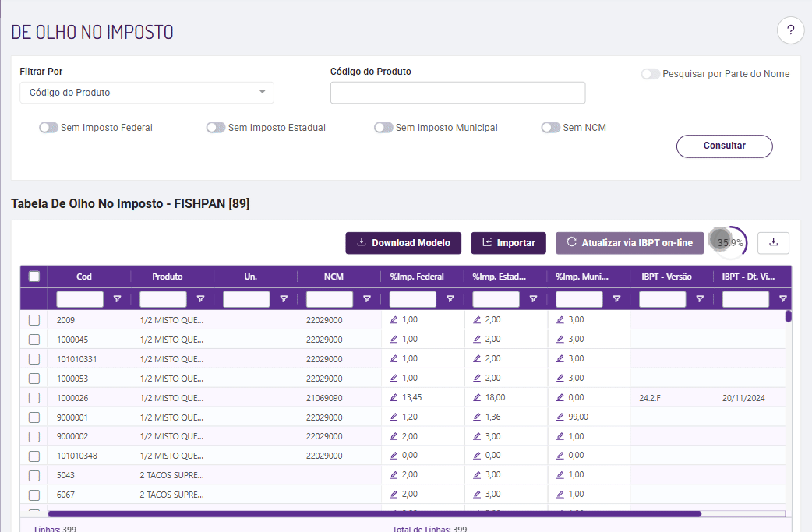This screenshot has height=532, width=812.
Task: Check the box for row 1000045
Action: [34, 340]
